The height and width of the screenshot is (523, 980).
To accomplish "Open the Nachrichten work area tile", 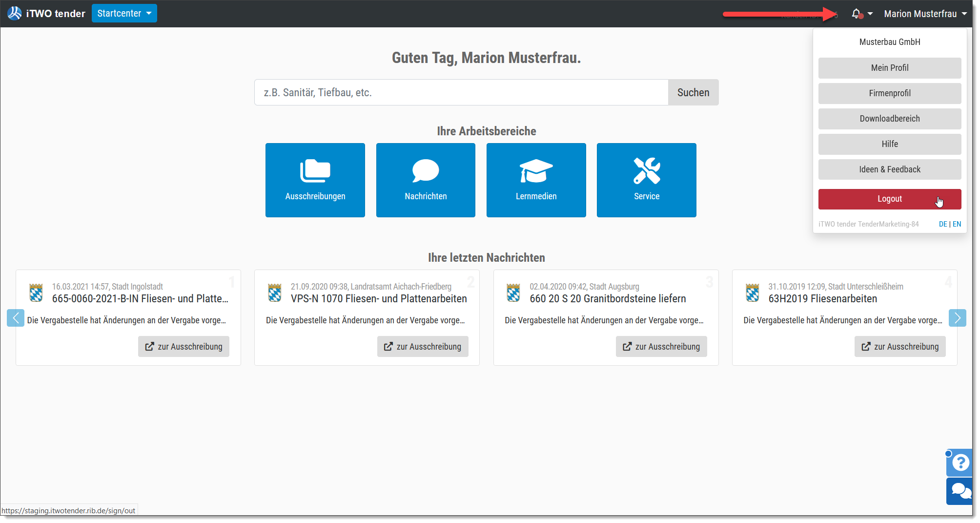I will tap(426, 180).
